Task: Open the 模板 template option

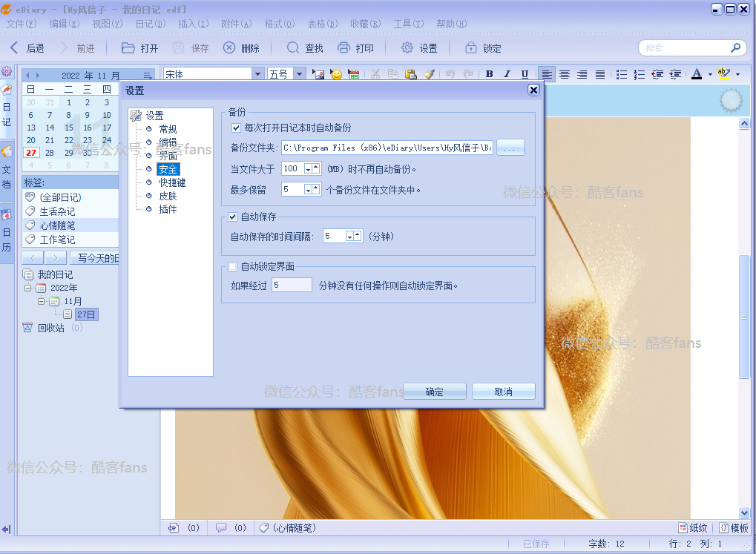Action: 734,528
